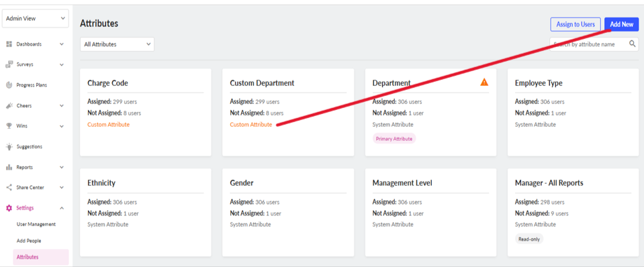Open the Admin View dropdown
Image resolution: width=644 pixels, height=267 pixels.
point(36,19)
